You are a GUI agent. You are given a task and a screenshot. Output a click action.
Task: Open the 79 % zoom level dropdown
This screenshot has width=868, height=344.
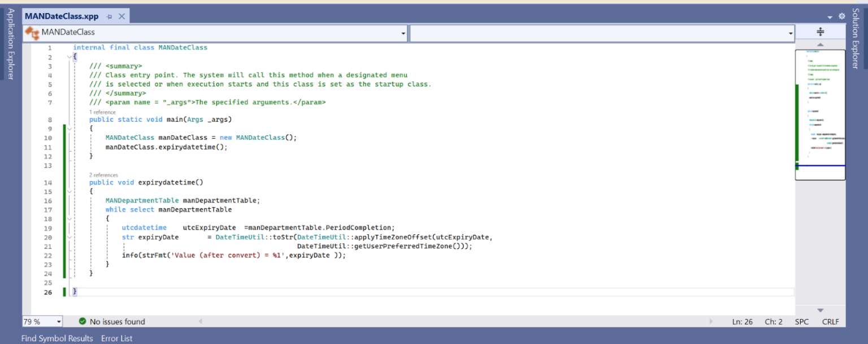(x=59, y=321)
